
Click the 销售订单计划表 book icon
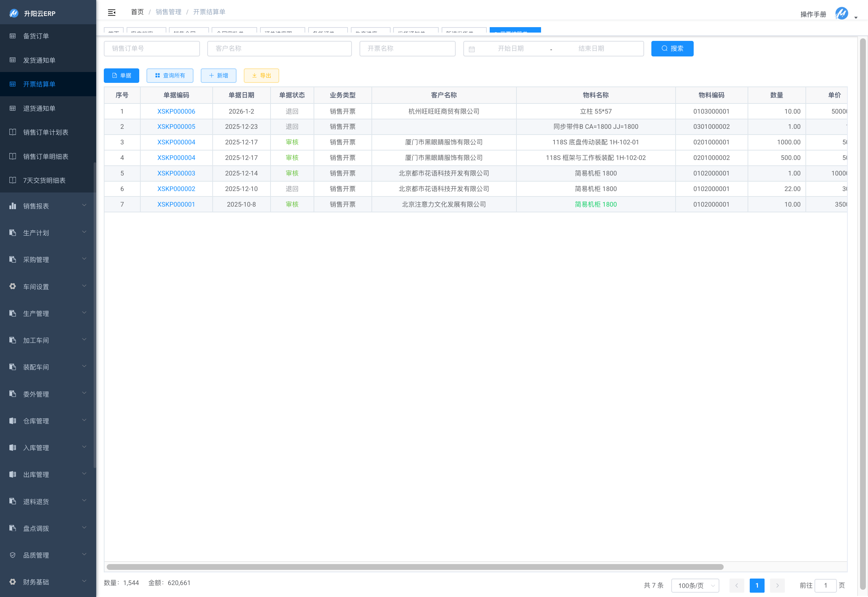tap(13, 132)
